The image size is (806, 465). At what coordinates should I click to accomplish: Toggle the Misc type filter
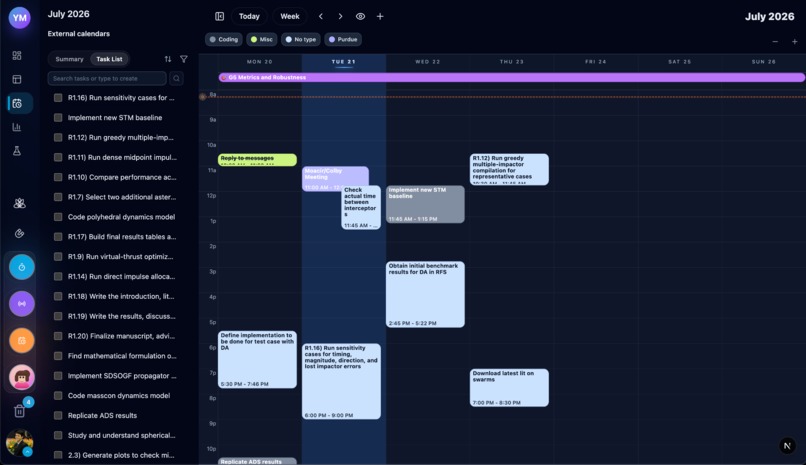(x=262, y=40)
